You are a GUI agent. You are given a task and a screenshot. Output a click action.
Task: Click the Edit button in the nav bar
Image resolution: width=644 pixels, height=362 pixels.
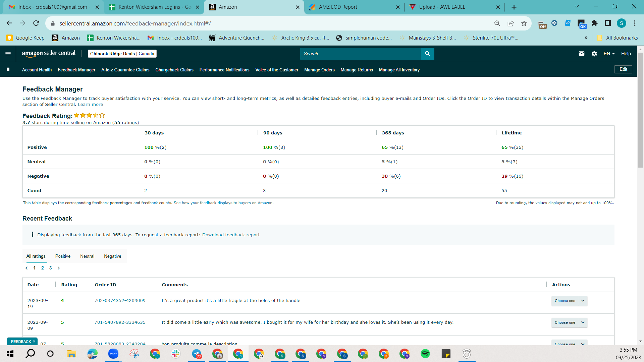point(623,69)
